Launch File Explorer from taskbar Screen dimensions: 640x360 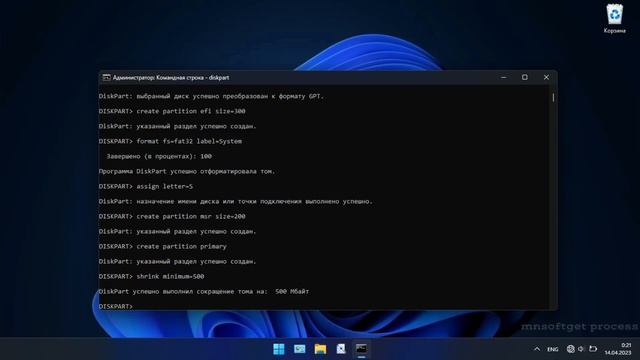(x=320, y=349)
